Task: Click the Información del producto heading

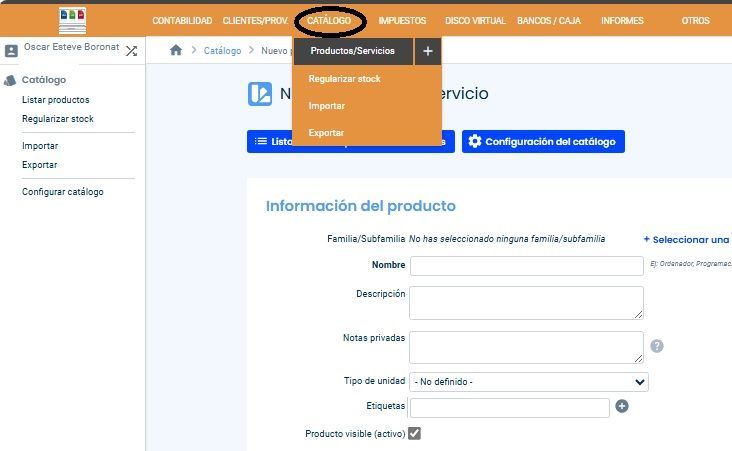Action: point(360,206)
